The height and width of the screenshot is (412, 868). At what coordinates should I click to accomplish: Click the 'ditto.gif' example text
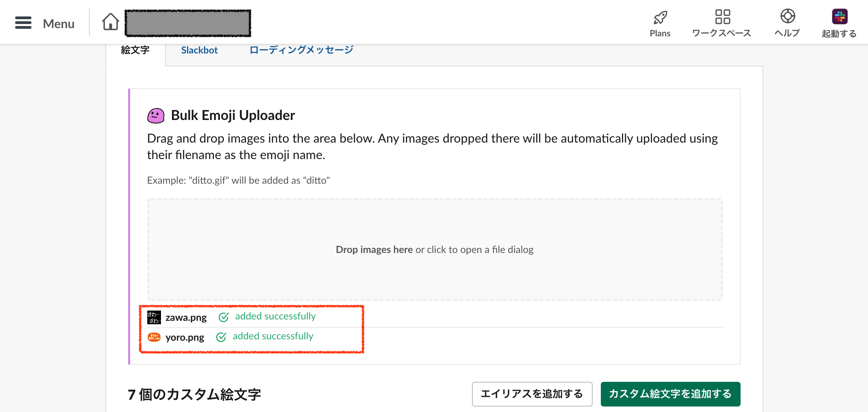[x=238, y=180]
